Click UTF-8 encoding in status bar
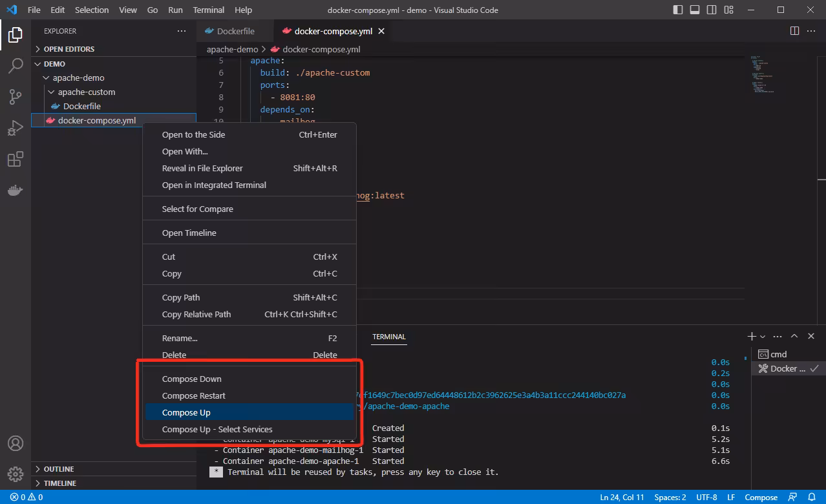The height and width of the screenshot is (504, 826). click(x=706, y=498)
